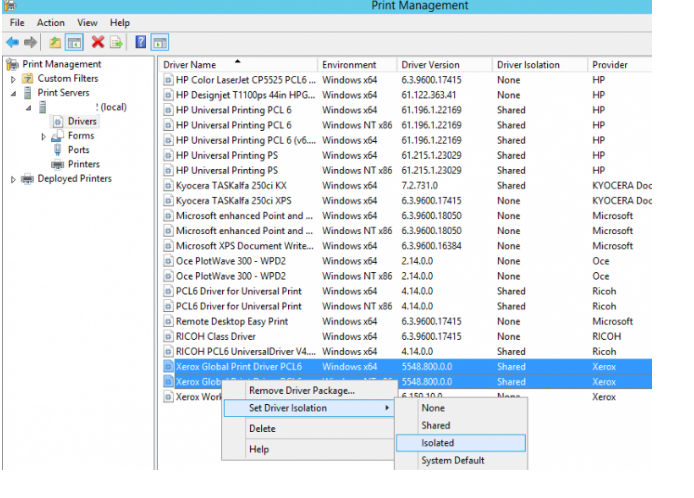Click the Deployed Printers icon
Image resolution: width=694 pixels, height=498 pixels.
tap(27, 179)
